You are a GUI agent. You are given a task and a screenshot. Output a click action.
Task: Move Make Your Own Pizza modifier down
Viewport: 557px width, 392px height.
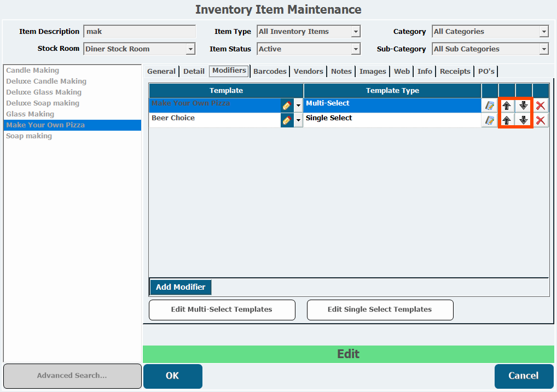pos(524,106)
